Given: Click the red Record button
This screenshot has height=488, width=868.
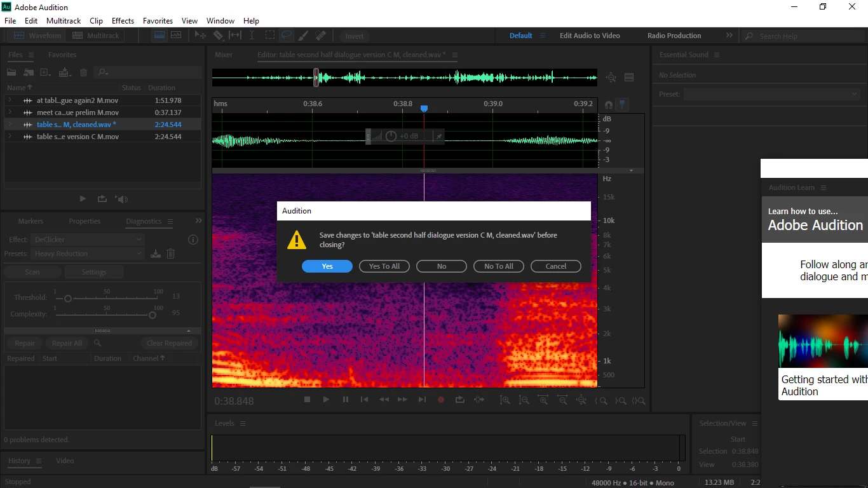Looking at the screenshot, I should point(441,400).
